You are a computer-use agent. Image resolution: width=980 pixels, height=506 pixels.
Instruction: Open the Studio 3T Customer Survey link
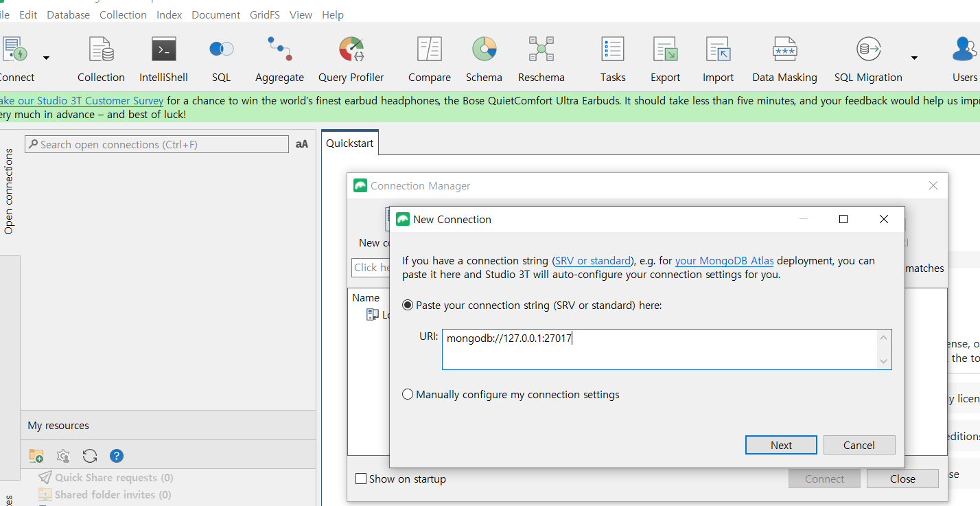coord(82,100)
